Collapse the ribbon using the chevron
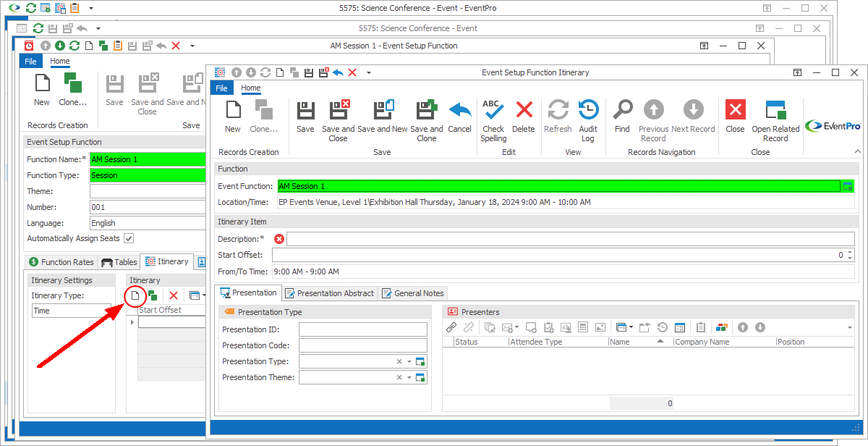The width and height of the screenshot is (868, 446). tap(858, 152)
